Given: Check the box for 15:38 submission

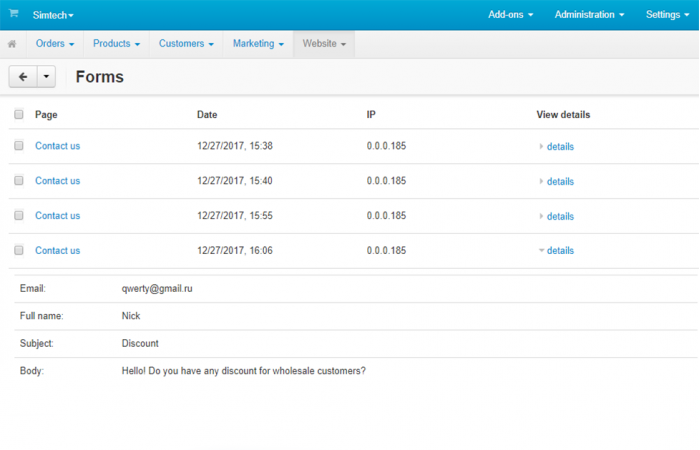Looking at the screenshot, I should pos(19,146).
